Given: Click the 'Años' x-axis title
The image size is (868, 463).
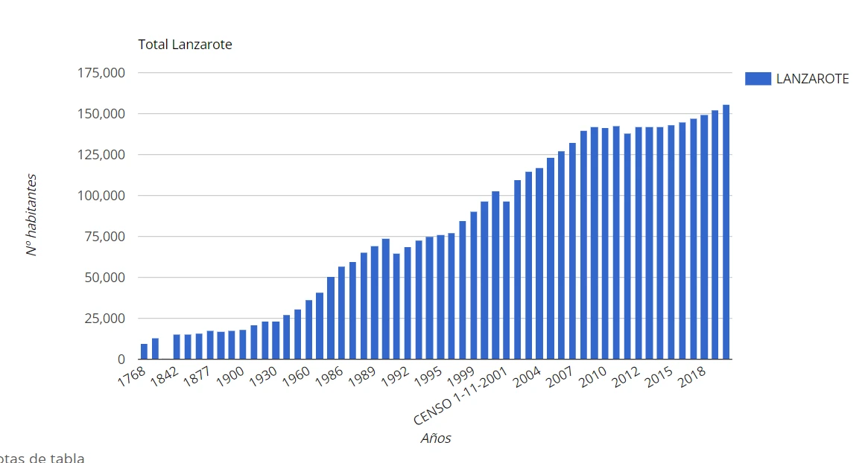Looking at the screenshot, I should (x=435, y=438).
